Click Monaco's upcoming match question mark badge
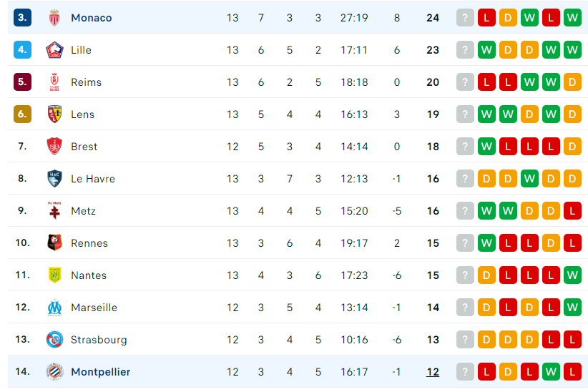Screen dimensions: 588x392 tap(465, 18)
